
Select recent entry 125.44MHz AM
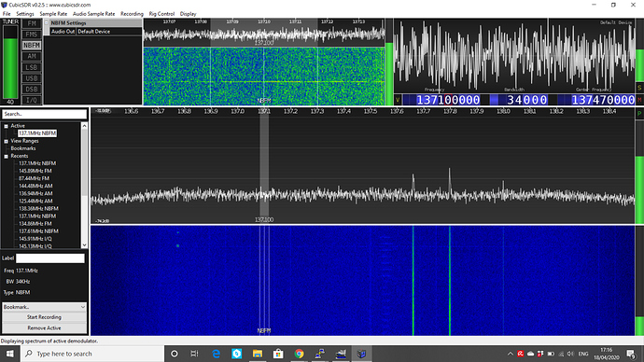click(x=35, y=202)
